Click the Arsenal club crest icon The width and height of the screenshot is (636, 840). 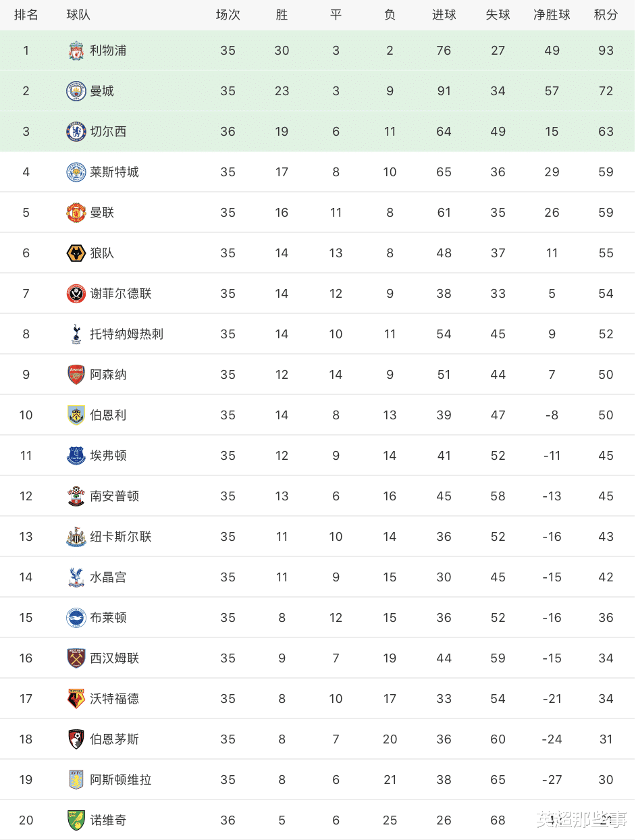pos(76,375)
